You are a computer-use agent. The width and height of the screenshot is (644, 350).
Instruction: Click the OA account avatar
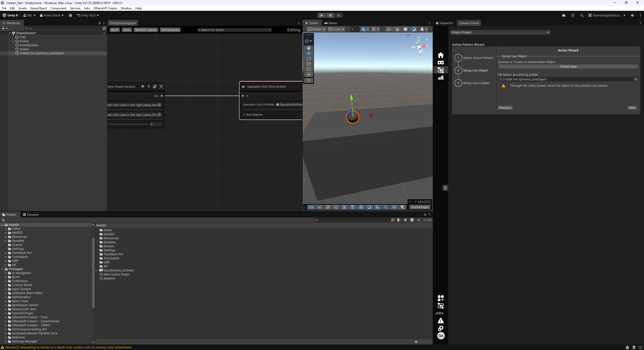441,336
